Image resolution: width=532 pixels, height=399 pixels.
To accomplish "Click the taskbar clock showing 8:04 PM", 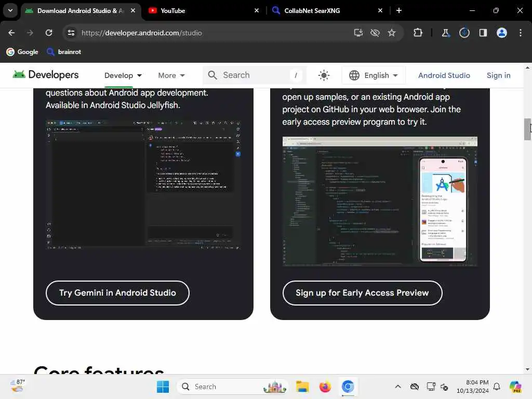I will tap(473, 387).
